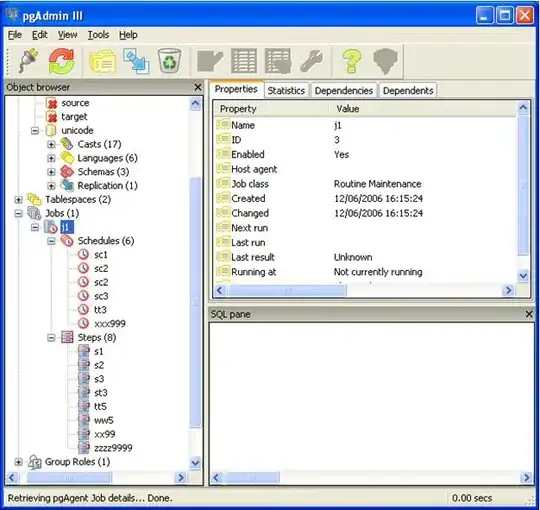
Task: Open the Tools menu
Action: 98,35
